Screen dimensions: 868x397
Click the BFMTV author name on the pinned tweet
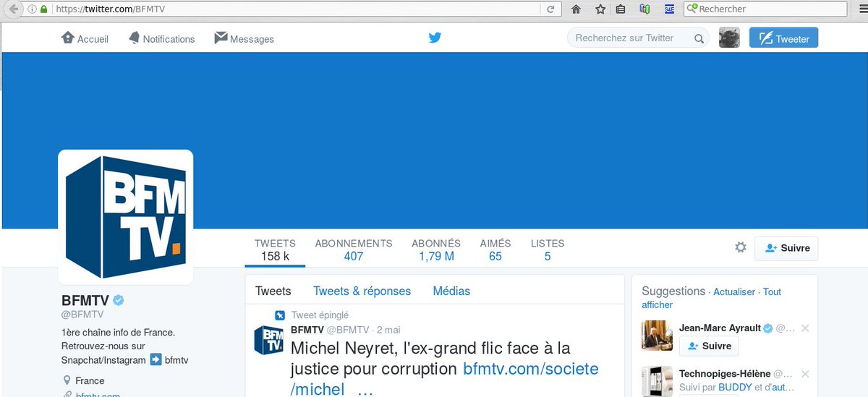(x=307, y=329)
